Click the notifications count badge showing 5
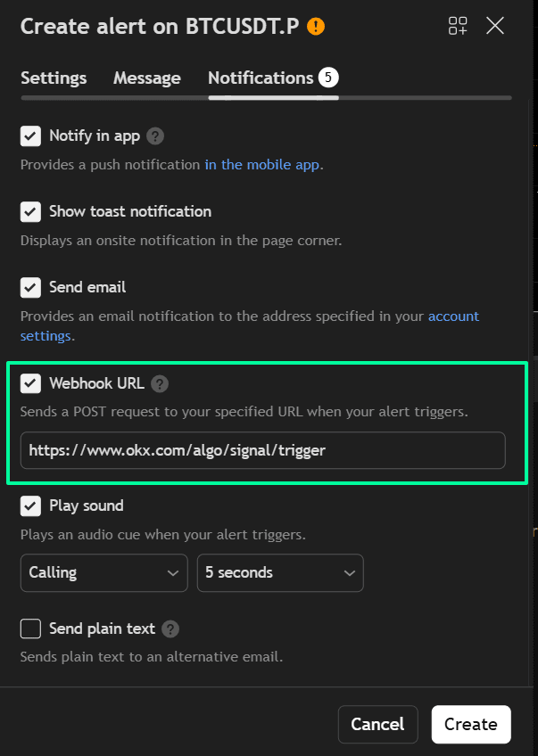This screenshot has height=756, width=538. [x=328, y=78]
